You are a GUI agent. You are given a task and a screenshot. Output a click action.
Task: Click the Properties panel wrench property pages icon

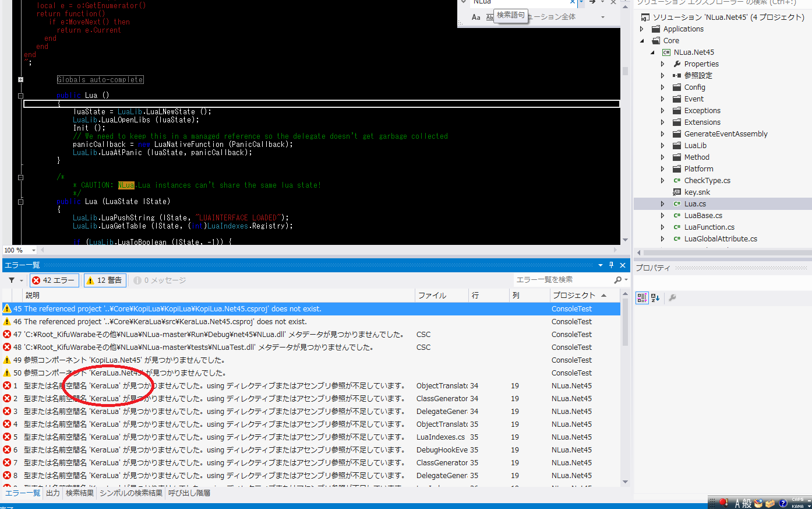click(672, 298)
